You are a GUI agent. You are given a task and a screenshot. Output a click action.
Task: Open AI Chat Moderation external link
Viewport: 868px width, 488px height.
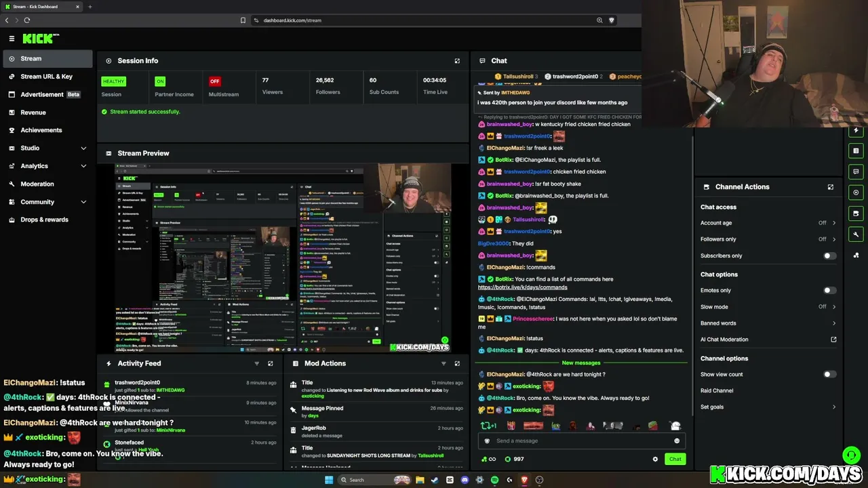point(833,340)
